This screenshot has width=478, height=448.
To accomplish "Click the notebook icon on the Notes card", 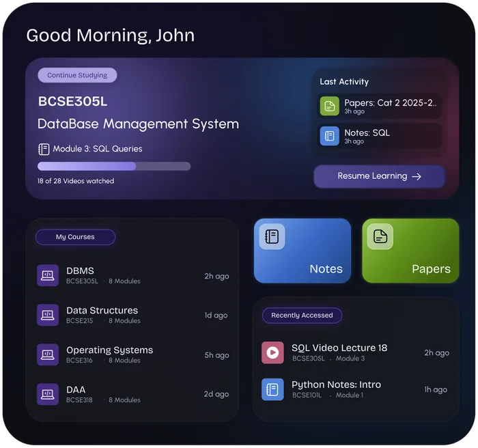I will 272,236.
